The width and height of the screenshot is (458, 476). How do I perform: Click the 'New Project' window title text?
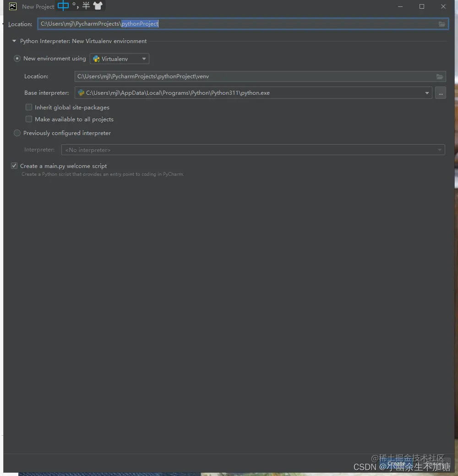tap(38, 7)
